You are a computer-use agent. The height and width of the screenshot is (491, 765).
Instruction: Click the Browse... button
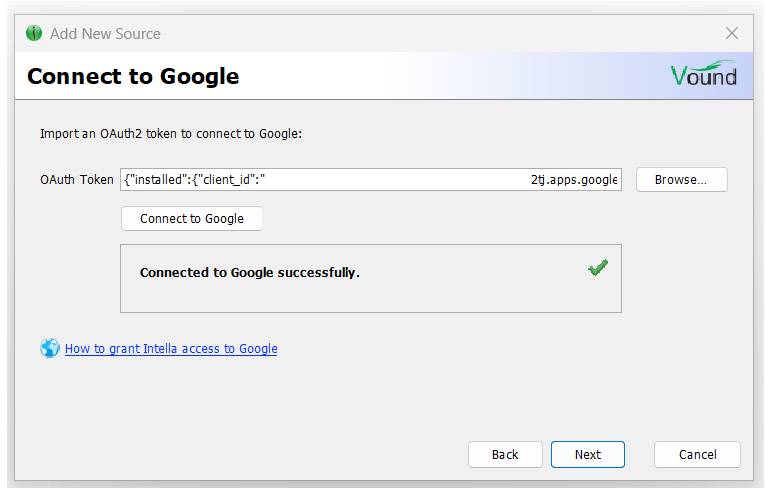tap(682, 180)
